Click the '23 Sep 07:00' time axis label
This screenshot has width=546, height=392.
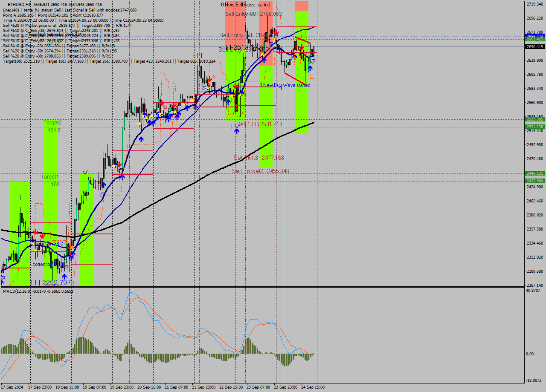pos(258,387)
